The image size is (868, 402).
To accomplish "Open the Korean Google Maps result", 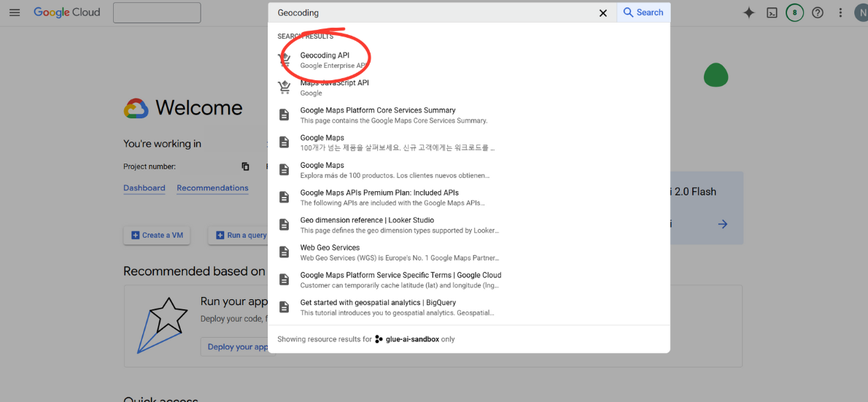I will (469, 142).
